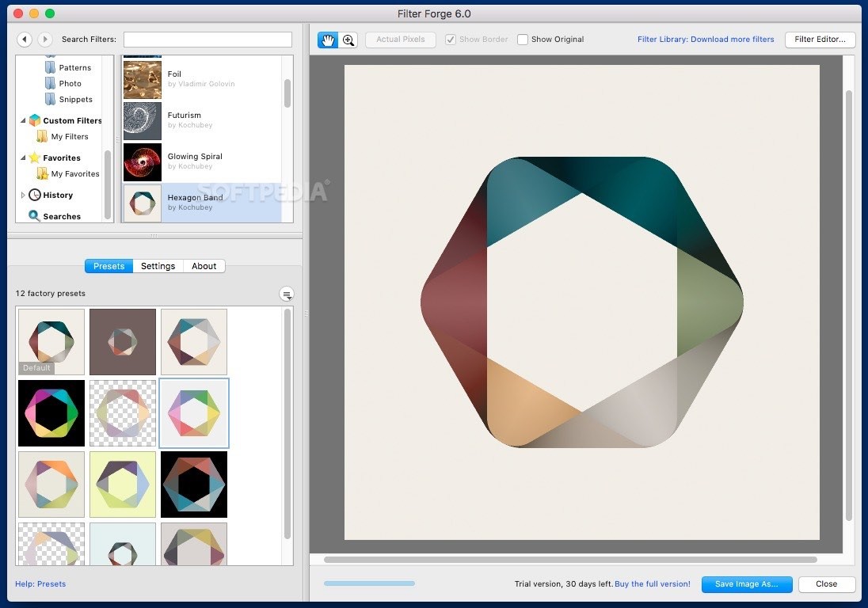Select the Hand pan tool
Image resolution: width=868 pixels, height=608 pixels.
327,39
